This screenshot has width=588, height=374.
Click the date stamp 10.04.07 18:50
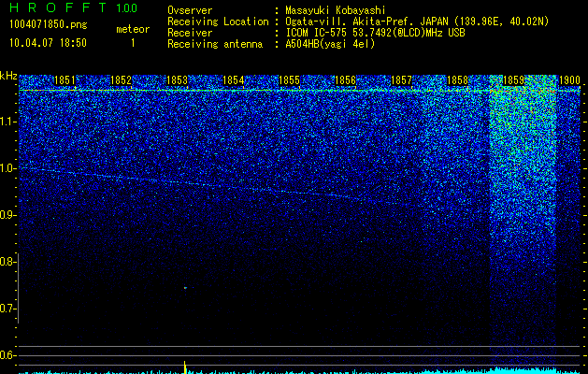coord(48,43)
